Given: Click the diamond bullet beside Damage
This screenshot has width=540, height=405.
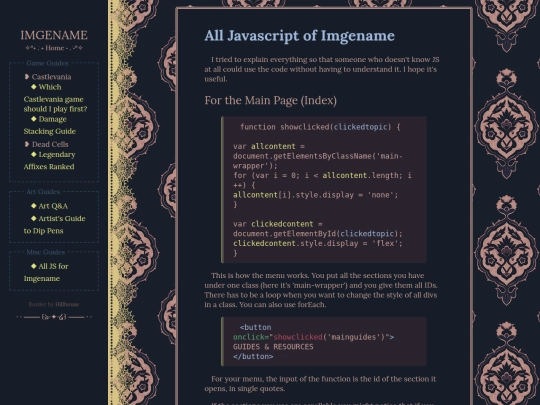Looking at the screenshot, I should (34, 119).
